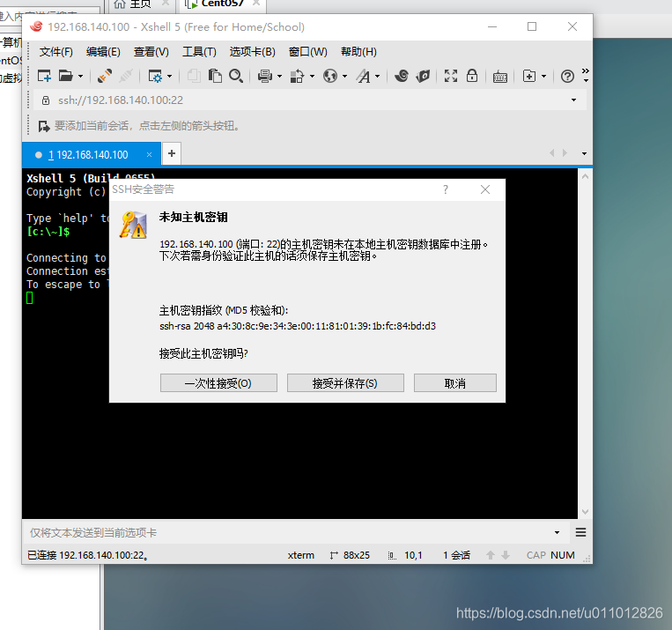Open the compose bar hamburger menu
Screen dimensions: 672x630
pyautogui.click(x=580, y=533)
